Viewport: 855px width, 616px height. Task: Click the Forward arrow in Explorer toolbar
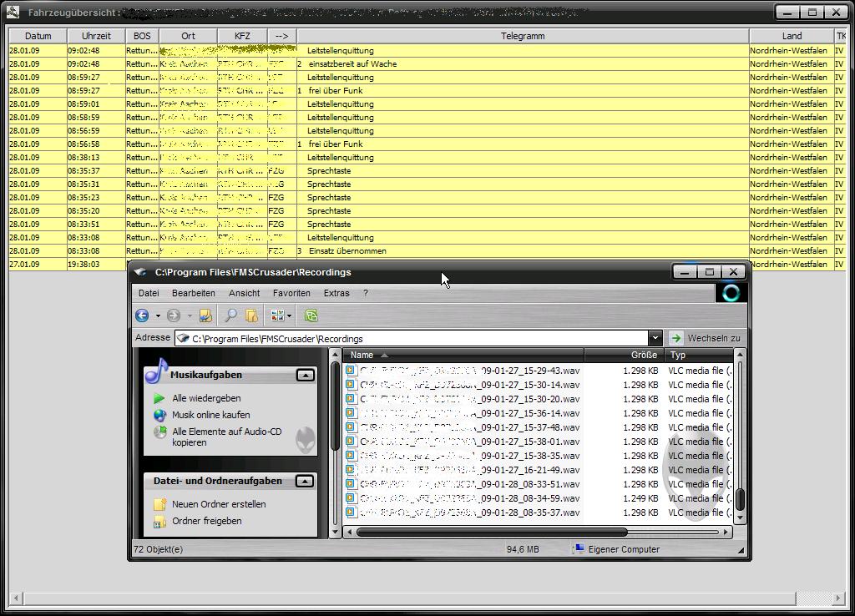tap(174, 316)
